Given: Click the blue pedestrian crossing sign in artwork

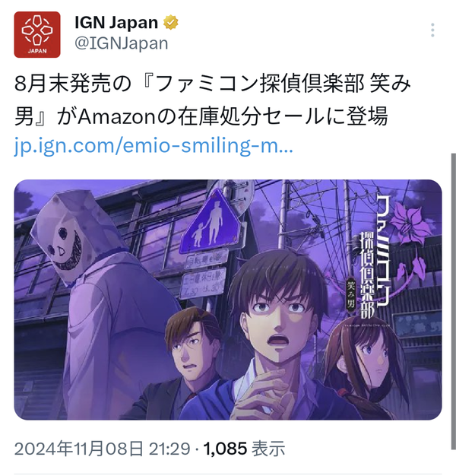Looking at the screenshot, I should pyautogui.click(x=210, y=224).
